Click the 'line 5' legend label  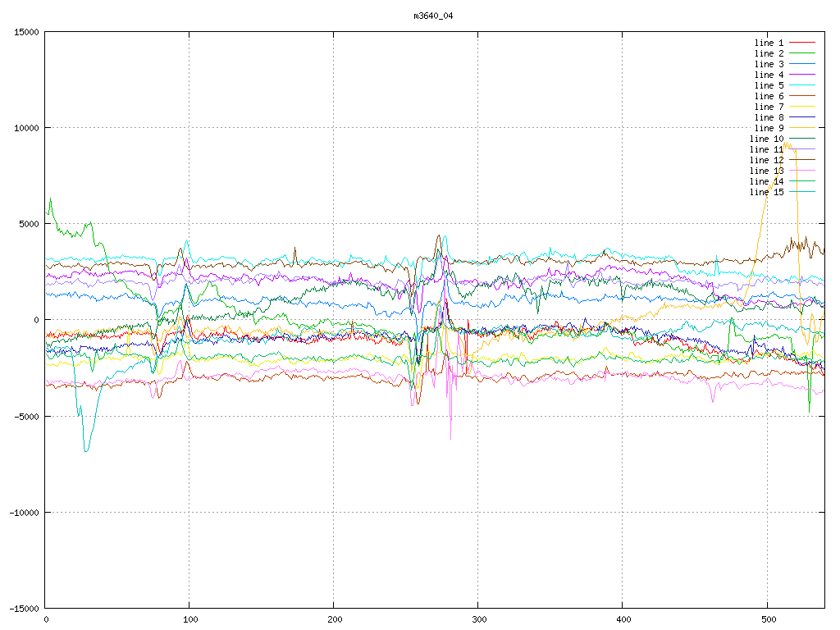coord(769,85)
